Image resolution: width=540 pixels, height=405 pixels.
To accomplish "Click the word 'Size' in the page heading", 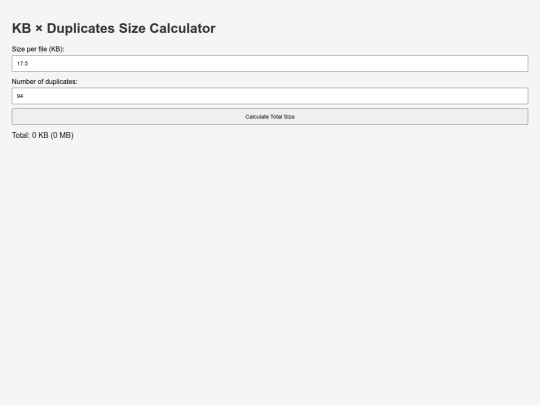I will point(132,28).
